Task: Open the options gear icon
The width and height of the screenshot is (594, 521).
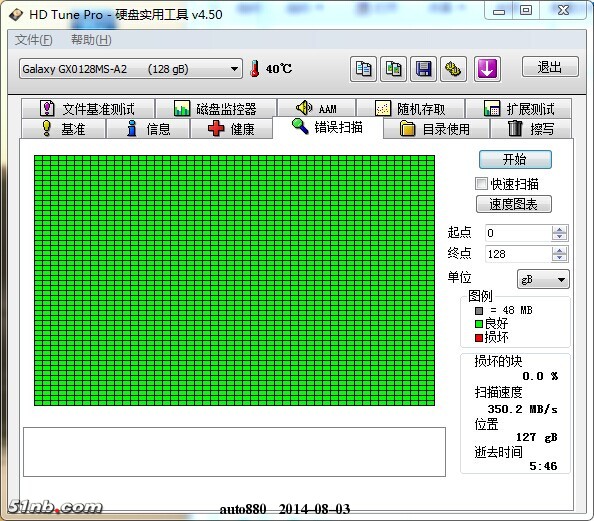Action: click(453, 69)
